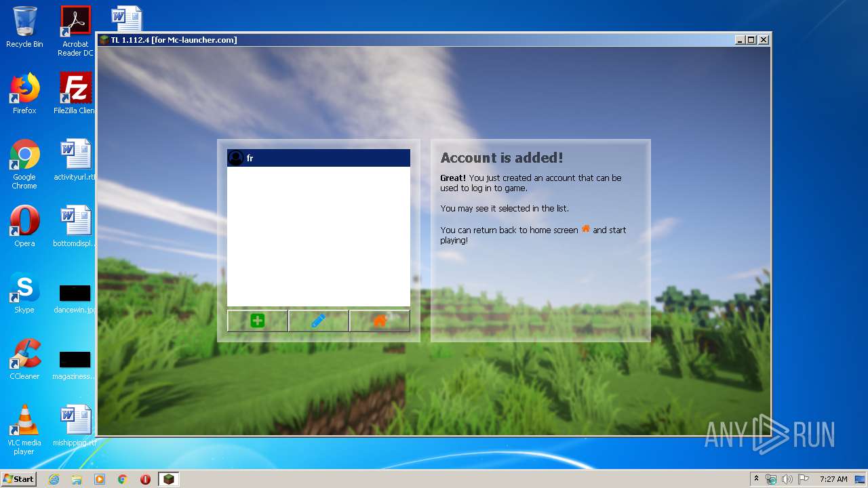
Task: Open the magaziness file on the desktop
Action: [75, 365]
